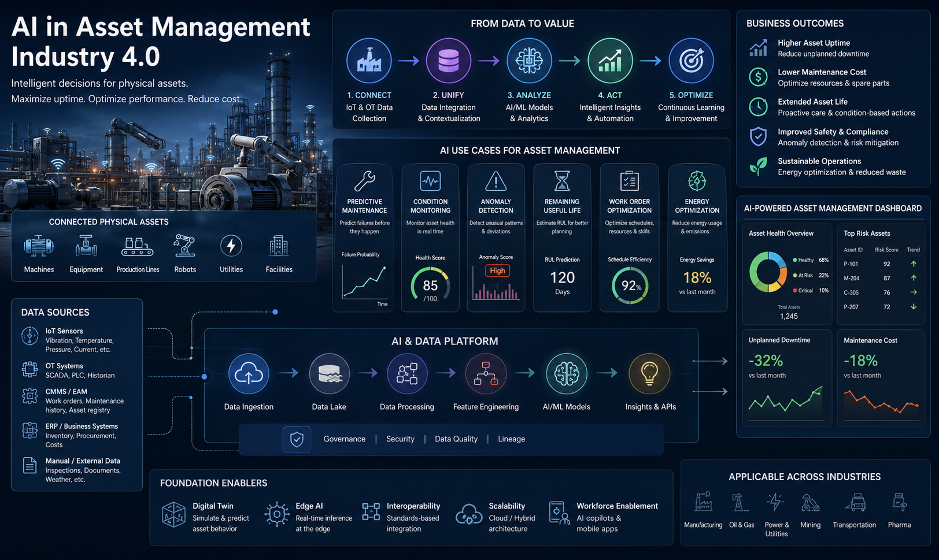Select the M-204 risk asset row
939x560 pixels.
coord(881,278)
